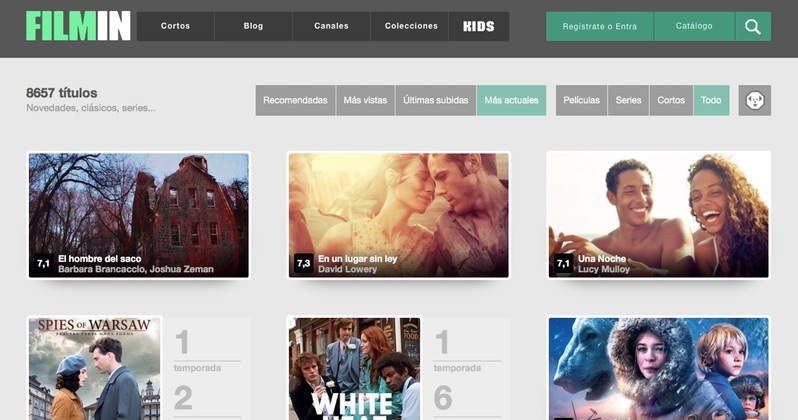
Task: Select the Todo filter
Action: [711, 100]
